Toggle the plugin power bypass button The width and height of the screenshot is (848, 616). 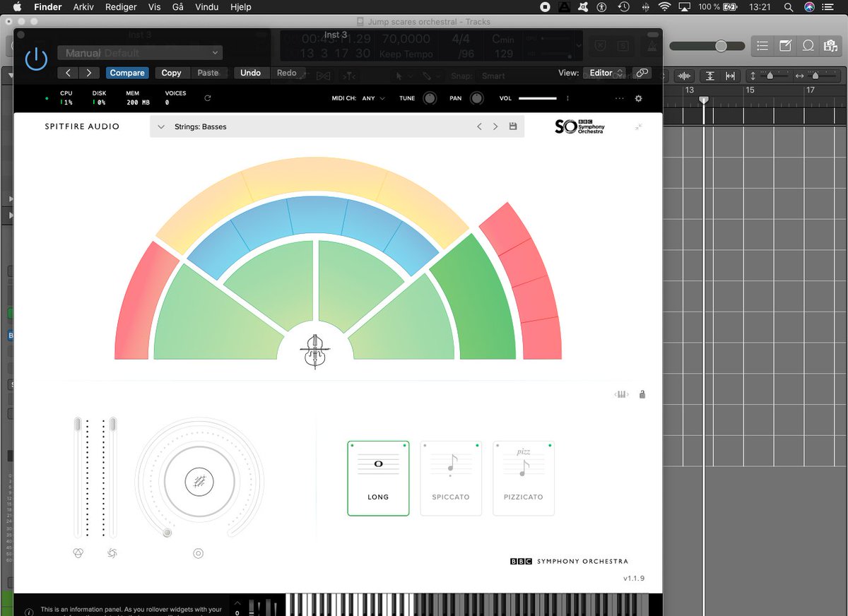[36, 59]
